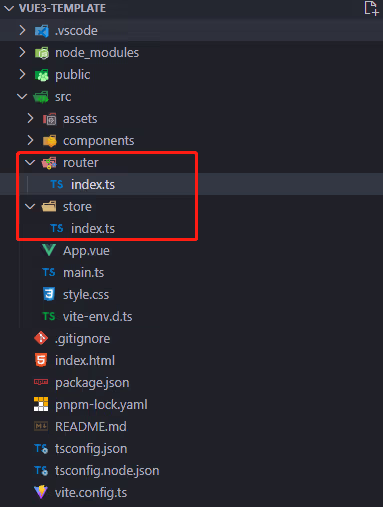Click the Vue icon beside App.vue

coord(49,250)
